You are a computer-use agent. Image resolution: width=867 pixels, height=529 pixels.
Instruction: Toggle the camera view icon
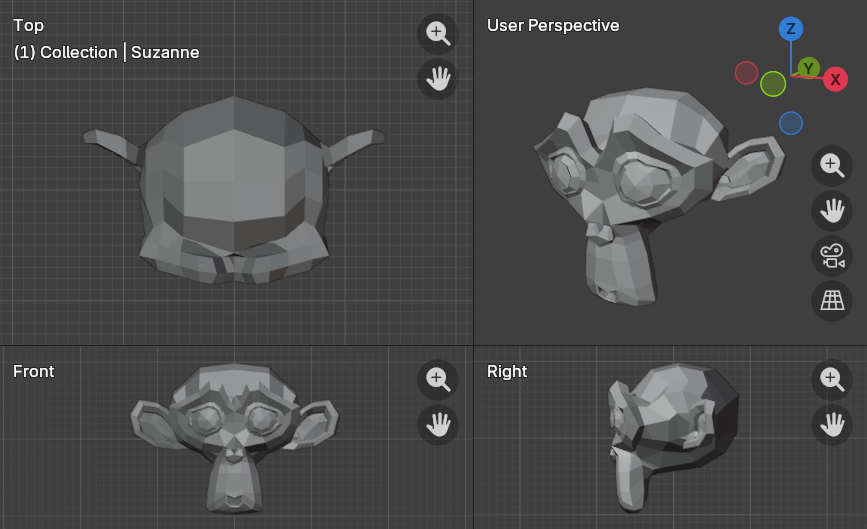(831, 255)
